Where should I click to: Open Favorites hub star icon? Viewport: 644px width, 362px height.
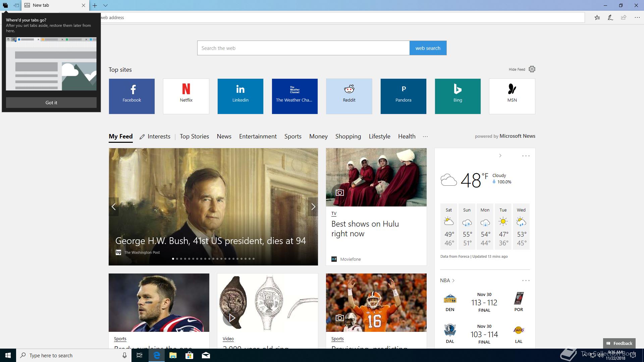597,17
